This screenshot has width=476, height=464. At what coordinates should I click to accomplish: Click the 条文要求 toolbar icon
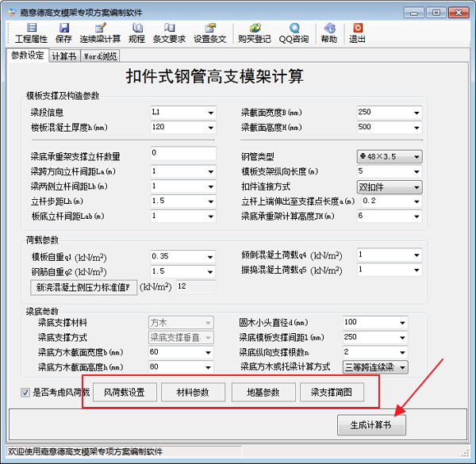pyautogui.click(x=169, y=33)
